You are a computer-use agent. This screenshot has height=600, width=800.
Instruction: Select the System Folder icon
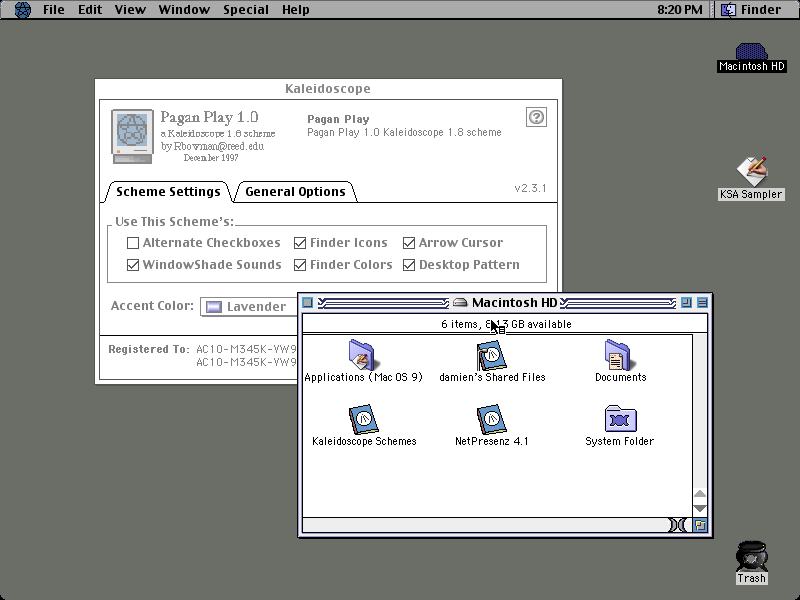pyautogui.click(x=620, y=419)
